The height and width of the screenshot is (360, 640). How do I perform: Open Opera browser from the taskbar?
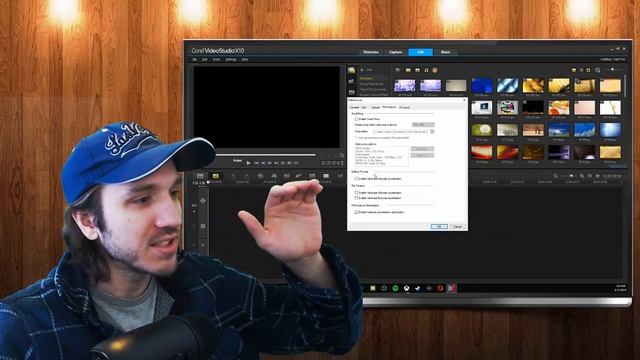(440, 288)
